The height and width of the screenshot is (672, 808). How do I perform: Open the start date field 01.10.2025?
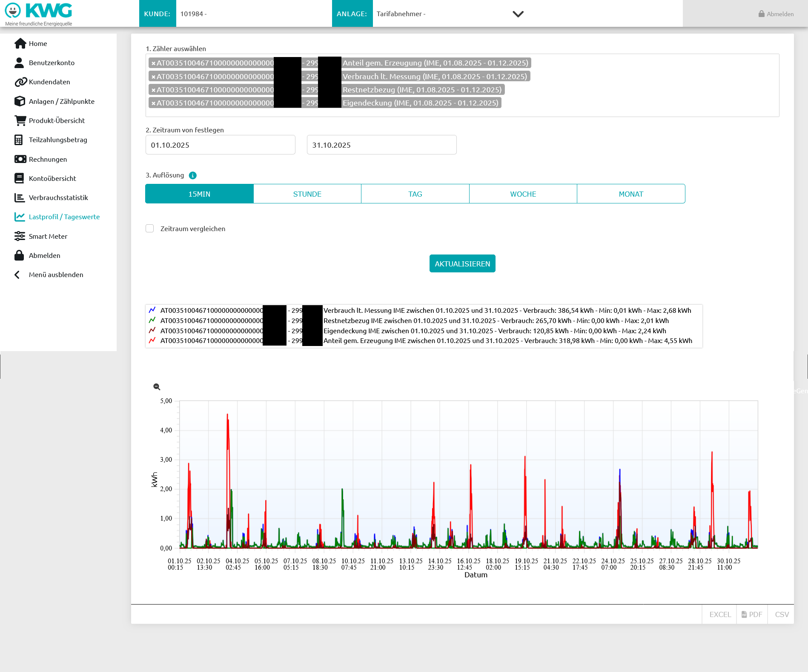pos(221,145)
